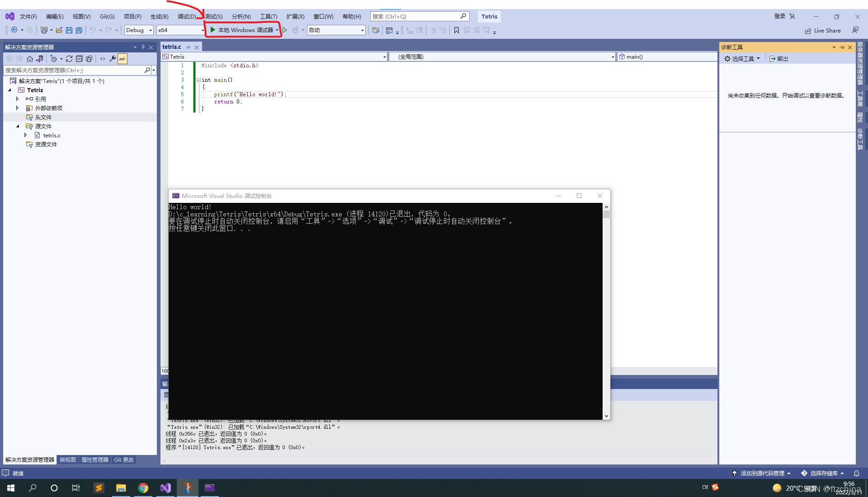
Task: Click the feedback person icon at top right
Action: (x=855, y=30)
